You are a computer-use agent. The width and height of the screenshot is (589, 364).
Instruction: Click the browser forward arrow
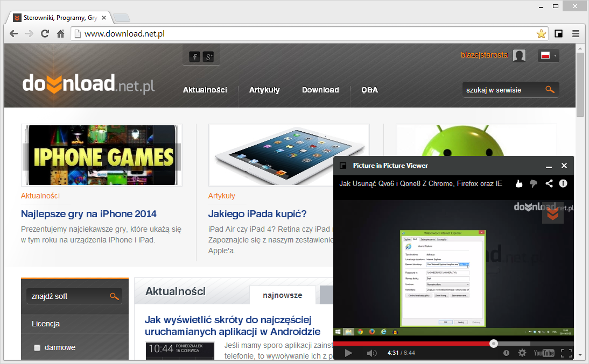coord(29,34)
